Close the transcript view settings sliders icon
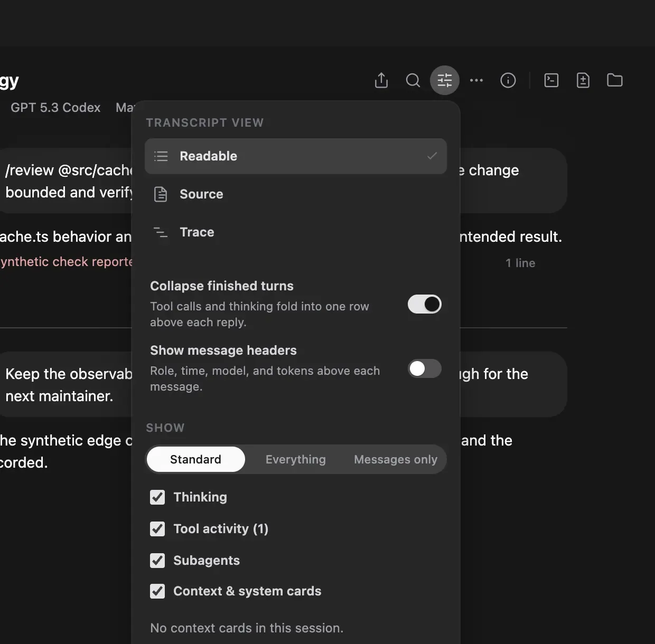 point(445,80)
